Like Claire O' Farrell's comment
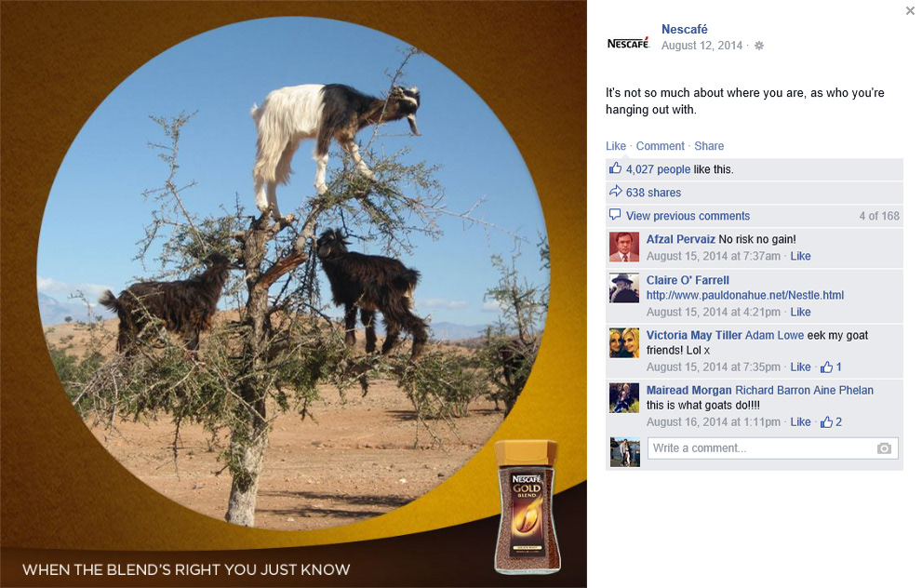This screenshot has height=588, width=922. pos(800,313)
